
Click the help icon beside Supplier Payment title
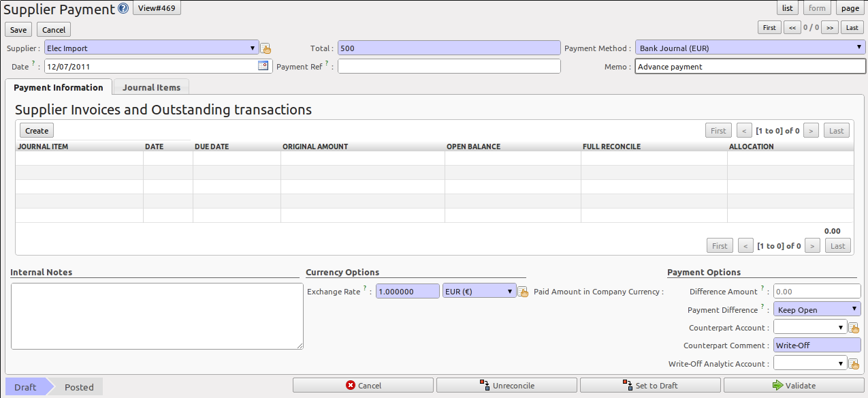coord(123,9)
